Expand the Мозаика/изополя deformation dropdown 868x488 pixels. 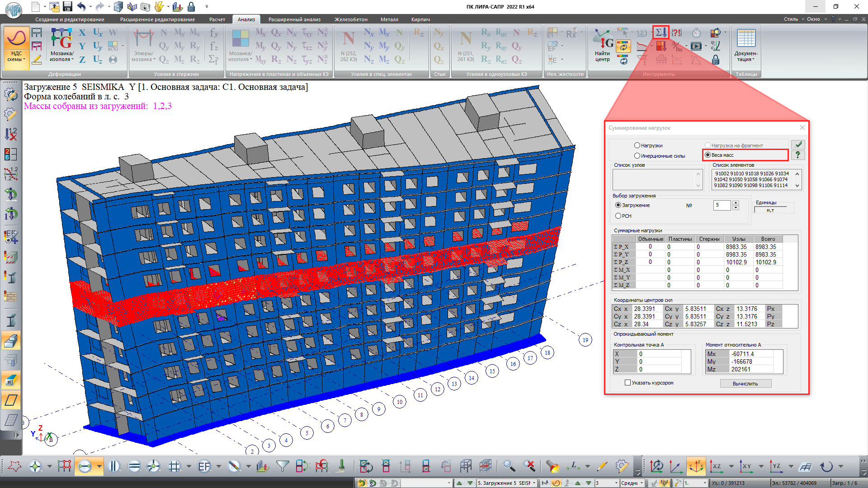[72, 60]
